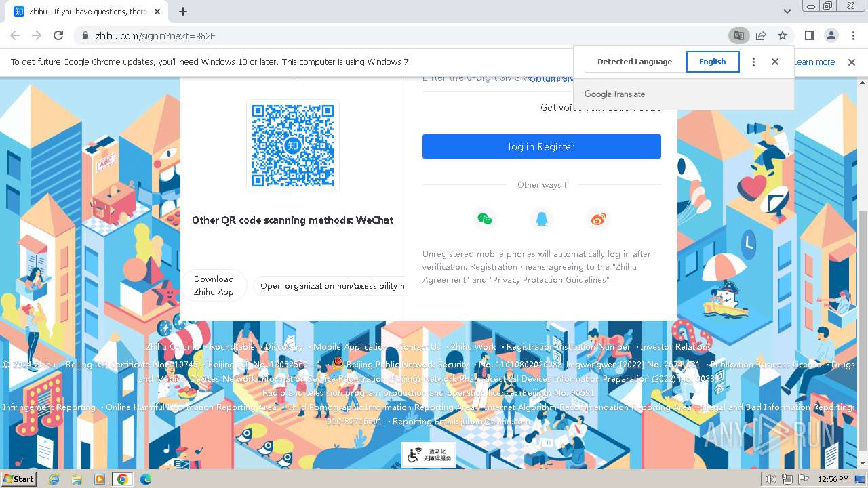Open the Mobile Application footer link
868x488 pixels.
[350, 347]
